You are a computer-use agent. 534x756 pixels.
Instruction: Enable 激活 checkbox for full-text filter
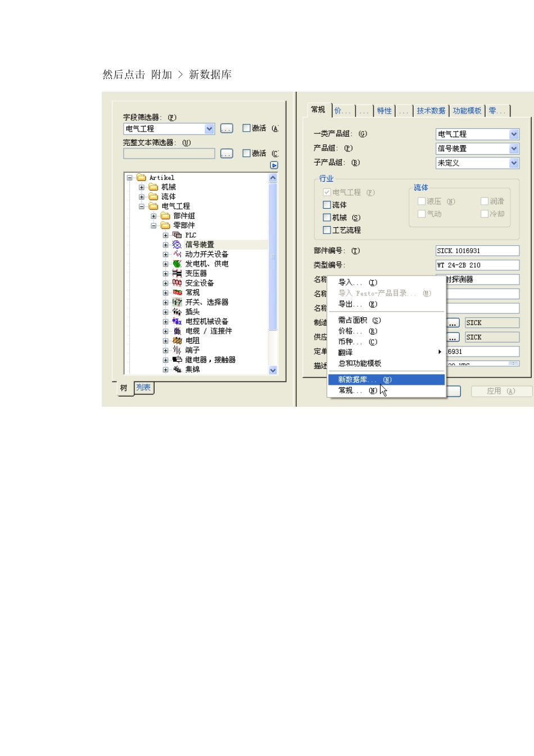(x=246, y=153)
